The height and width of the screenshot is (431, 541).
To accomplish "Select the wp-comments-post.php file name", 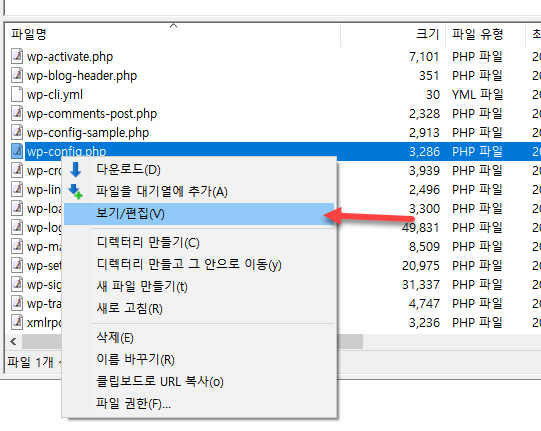I will coord(92,114).
